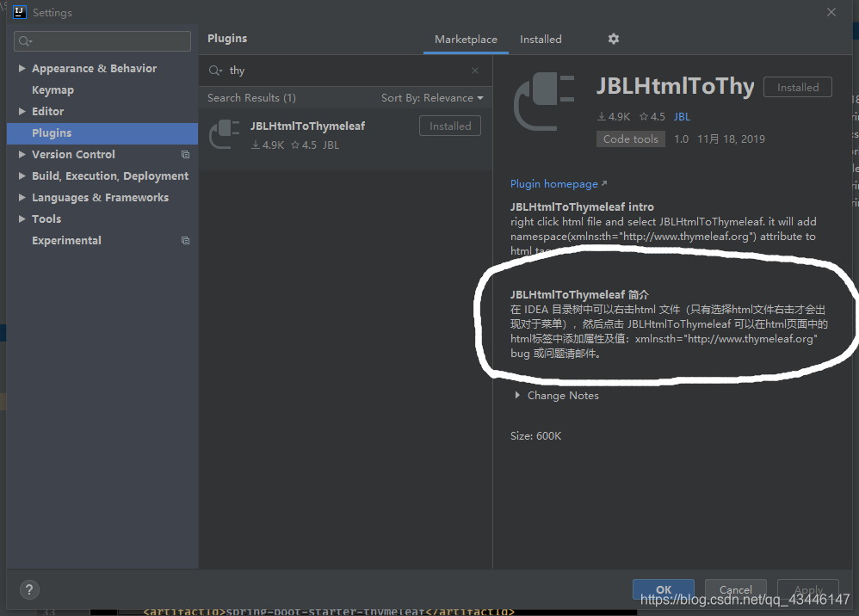This screenshot has width=859, height=616.
Task: Open the plugins gear settings menu
Action: coord(614,39)
